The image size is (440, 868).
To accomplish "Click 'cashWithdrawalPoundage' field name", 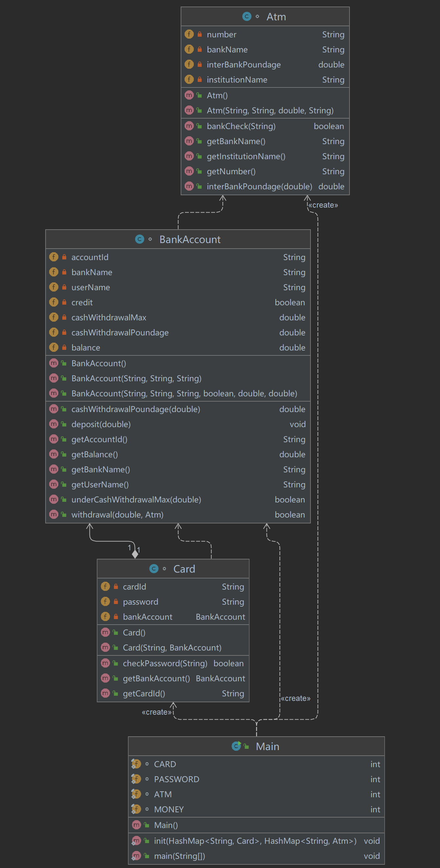I will [x=120, y=332].
